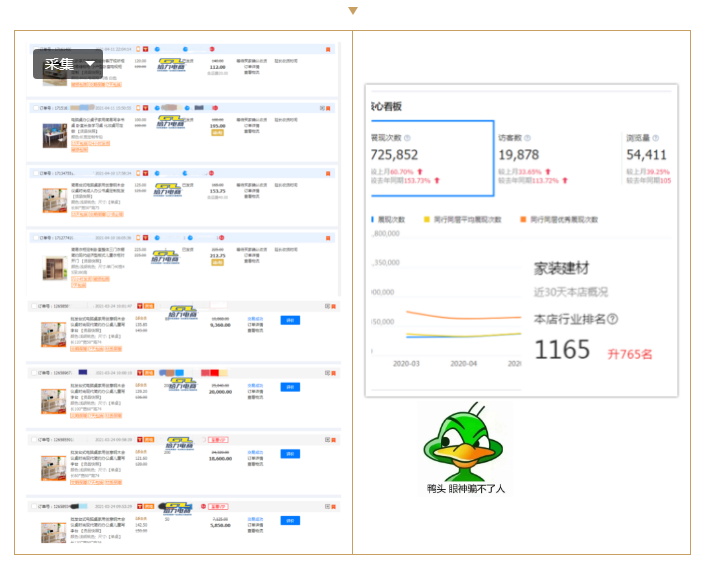Click the memo icon on the 9,360.00 order

[x=327, y=306]
